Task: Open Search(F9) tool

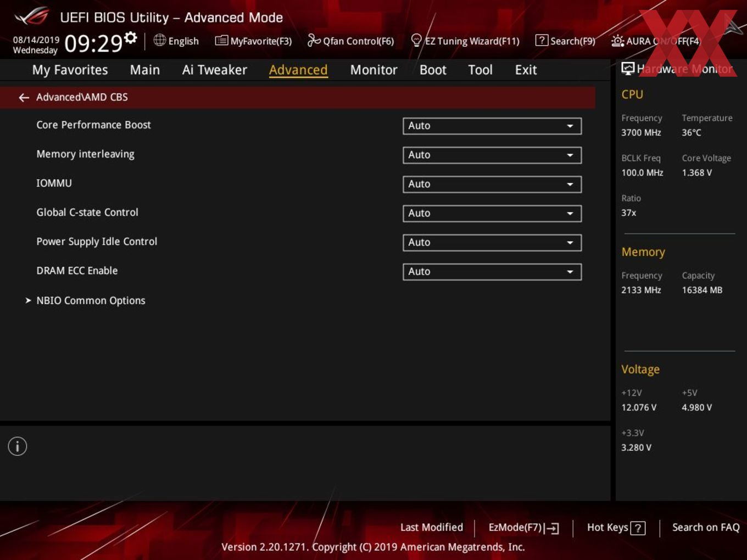Action: [565, 41]
